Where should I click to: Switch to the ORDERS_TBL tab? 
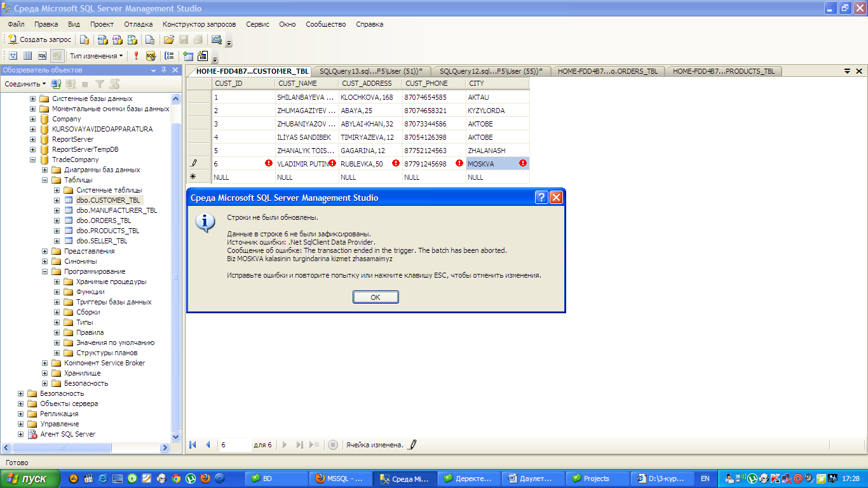coord(608,71)
